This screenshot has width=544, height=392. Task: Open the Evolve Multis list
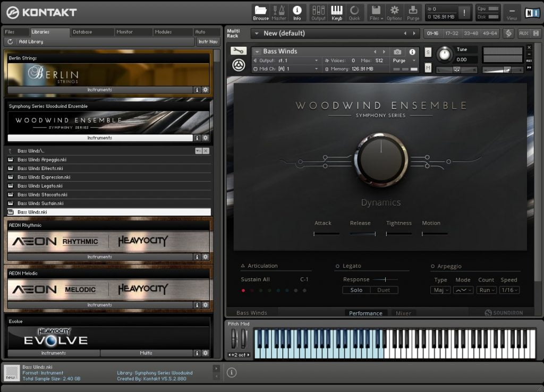146,353
